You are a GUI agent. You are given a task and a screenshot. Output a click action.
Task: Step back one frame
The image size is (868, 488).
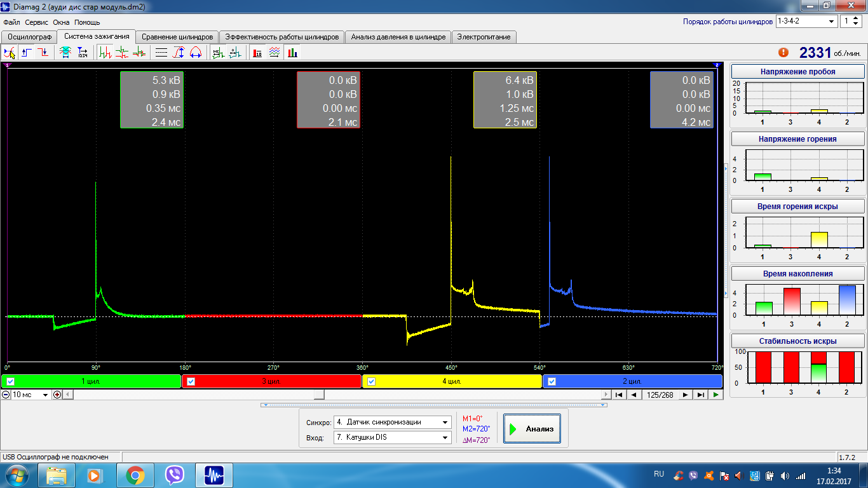(x=634, y=395)
